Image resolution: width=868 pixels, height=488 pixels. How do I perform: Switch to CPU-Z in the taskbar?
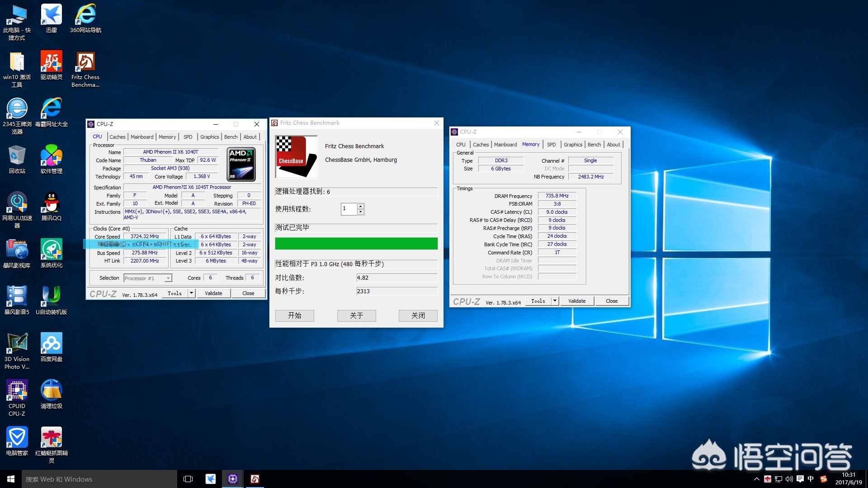(x=233, y=479)
